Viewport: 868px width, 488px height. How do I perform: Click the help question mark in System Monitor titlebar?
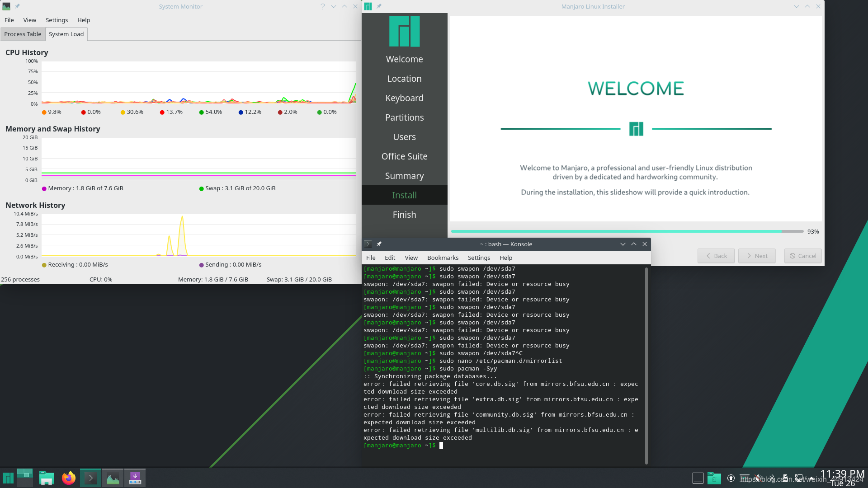(323, 6)
